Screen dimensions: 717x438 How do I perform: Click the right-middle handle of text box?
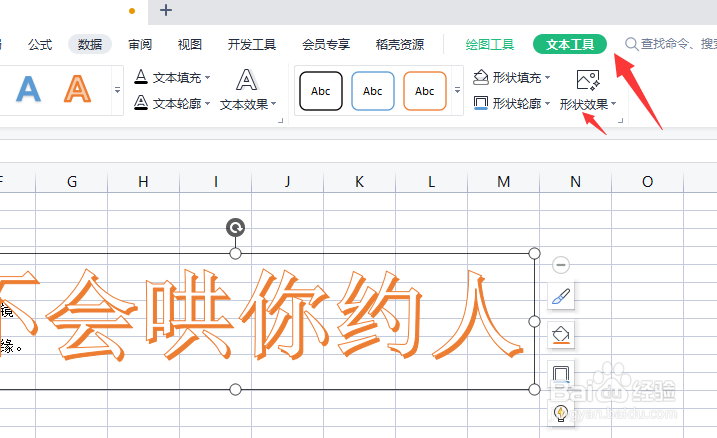pyautogui.click(x=535, y=321)
